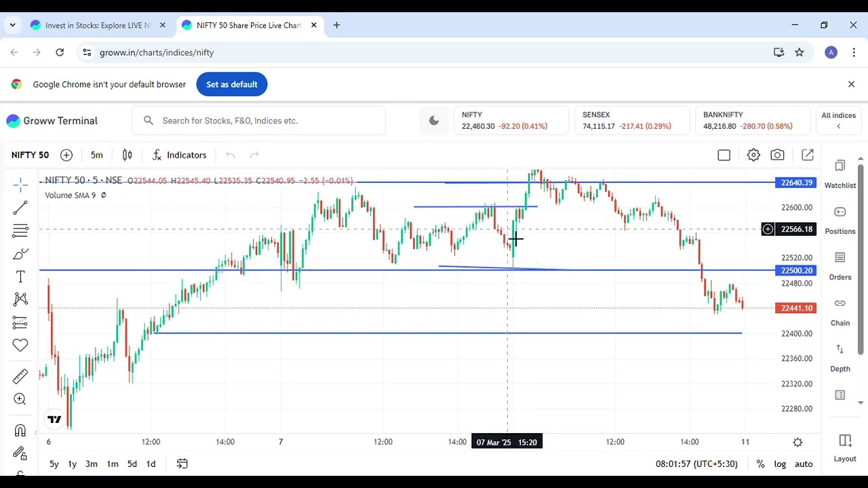Open time axis settings gear
This screenshot has width=868, height=488.
tap(798, 443)
